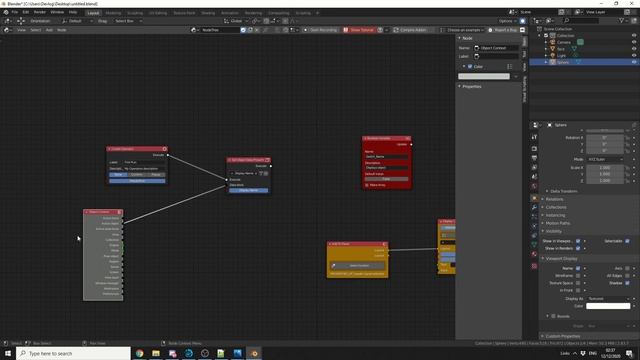The image size is (640, 360).
Task: Click the Compile Addon refresh icon
Action: pos(396,30)
